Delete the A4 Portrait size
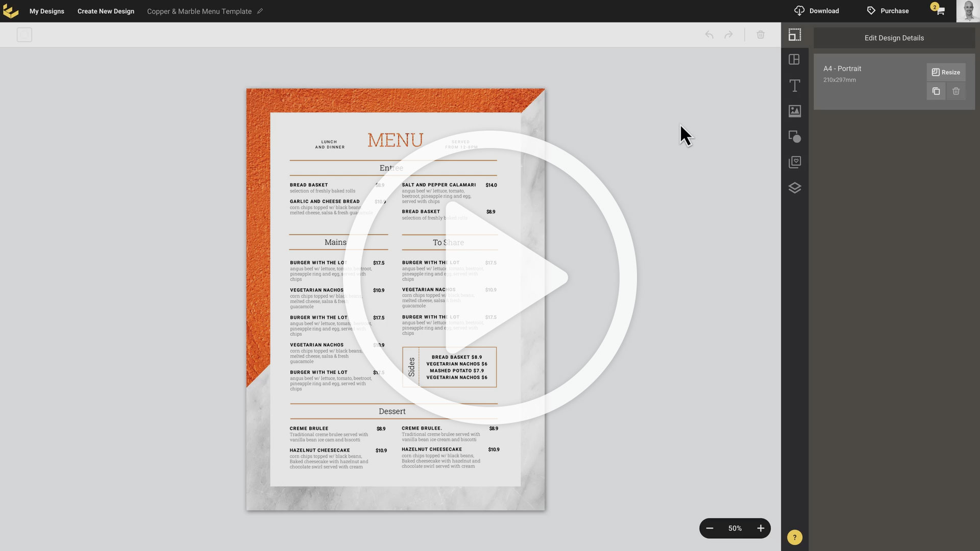This screenshot has height=551, width=980. 956,91
